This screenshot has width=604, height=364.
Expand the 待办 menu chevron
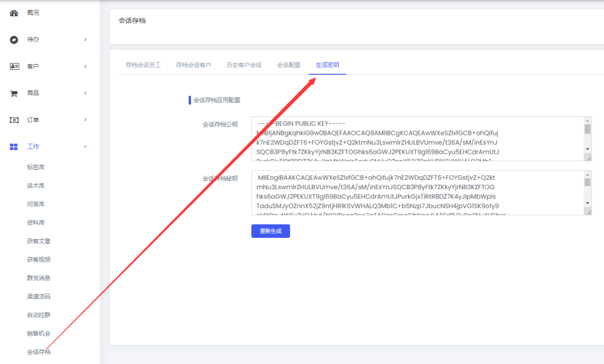(85, 40)
